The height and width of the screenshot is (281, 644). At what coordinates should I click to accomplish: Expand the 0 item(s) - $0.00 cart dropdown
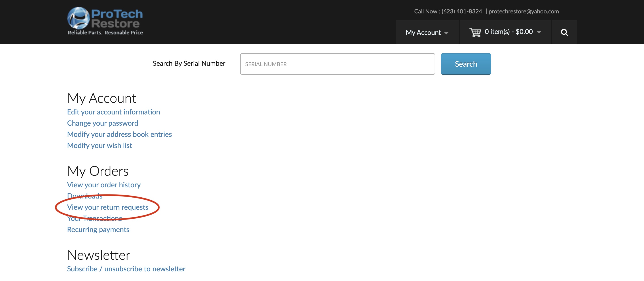click(x=505, y=32)
